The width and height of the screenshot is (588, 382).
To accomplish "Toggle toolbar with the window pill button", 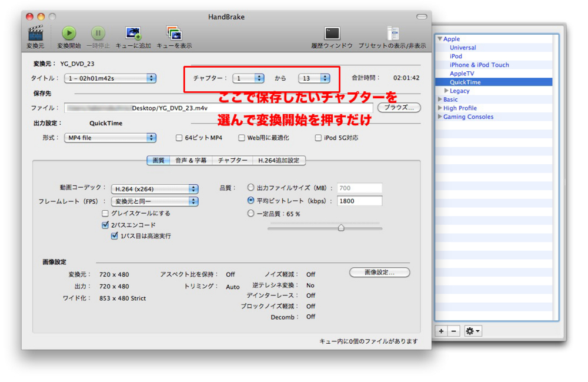I will 422,16.
